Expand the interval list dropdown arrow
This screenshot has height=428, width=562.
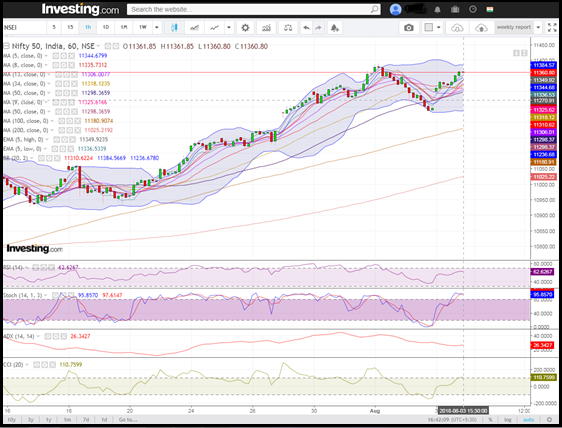click(157, 27)
